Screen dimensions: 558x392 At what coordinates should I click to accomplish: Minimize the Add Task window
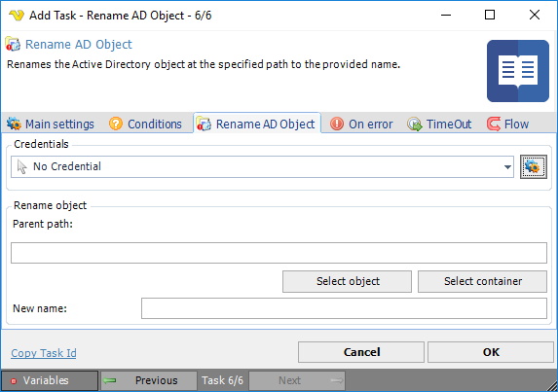[446, 15]
